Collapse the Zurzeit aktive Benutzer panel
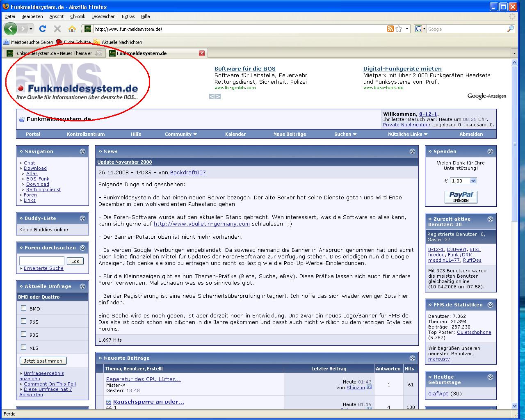The height and width of the screenshot is (420, 525). 490,219
